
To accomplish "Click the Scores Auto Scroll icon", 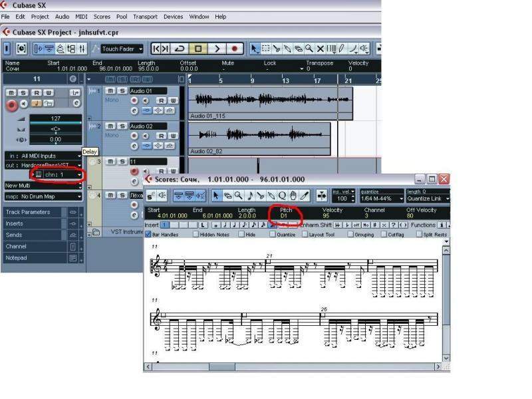I will [321, 196].
